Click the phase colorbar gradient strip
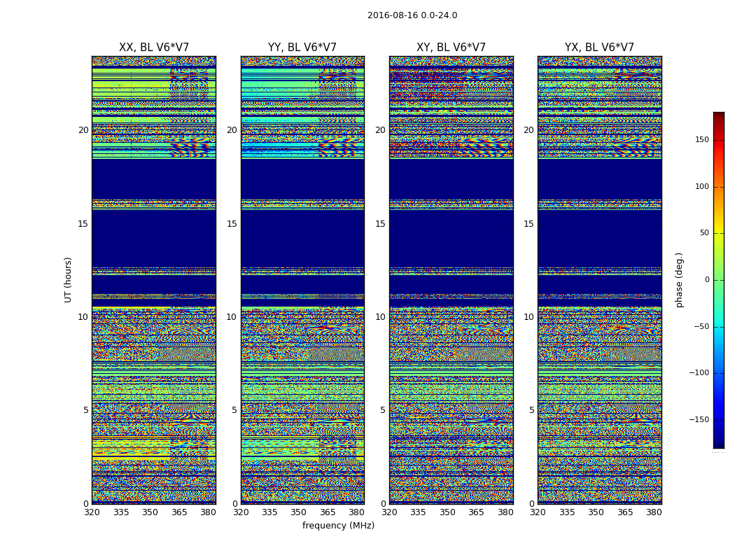Image resolution: width=735 pixels, height=560 pixels. tap(719, 280)
